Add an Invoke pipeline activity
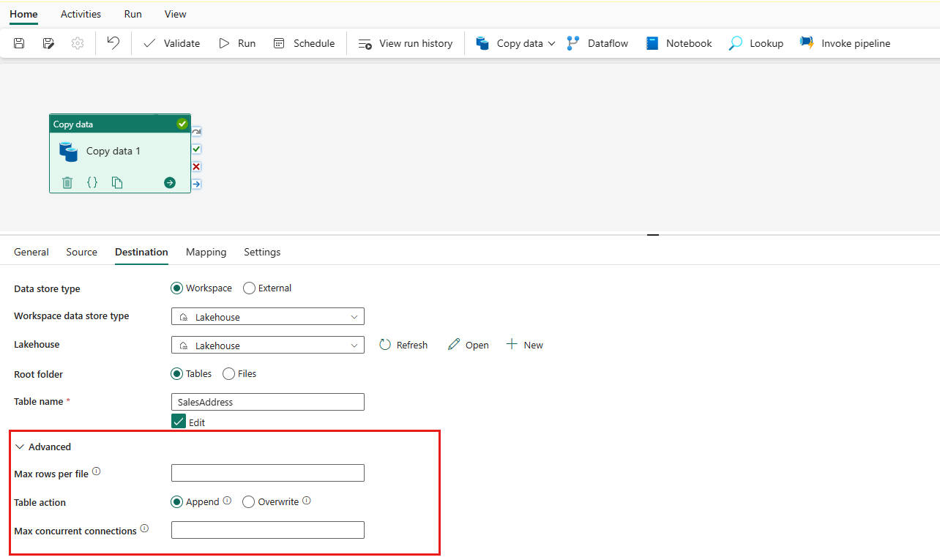 (x=846, y=43)
